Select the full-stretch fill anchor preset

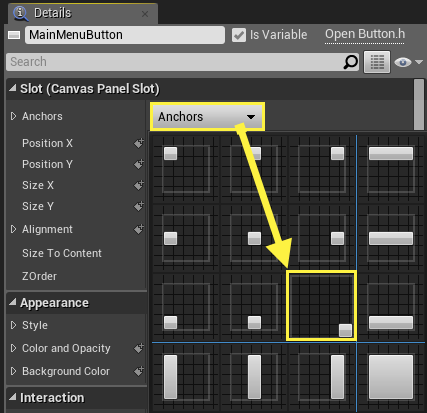(x=391, y=377)
